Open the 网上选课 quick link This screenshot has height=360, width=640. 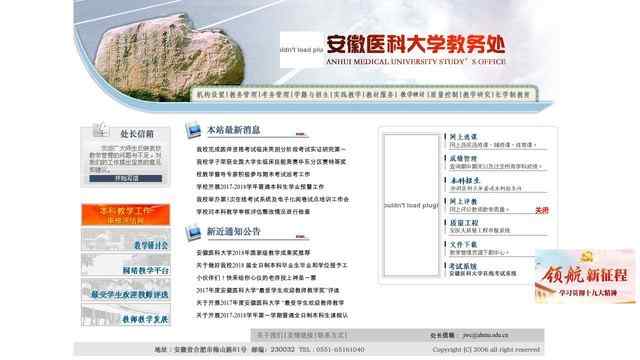click(463, 137)
